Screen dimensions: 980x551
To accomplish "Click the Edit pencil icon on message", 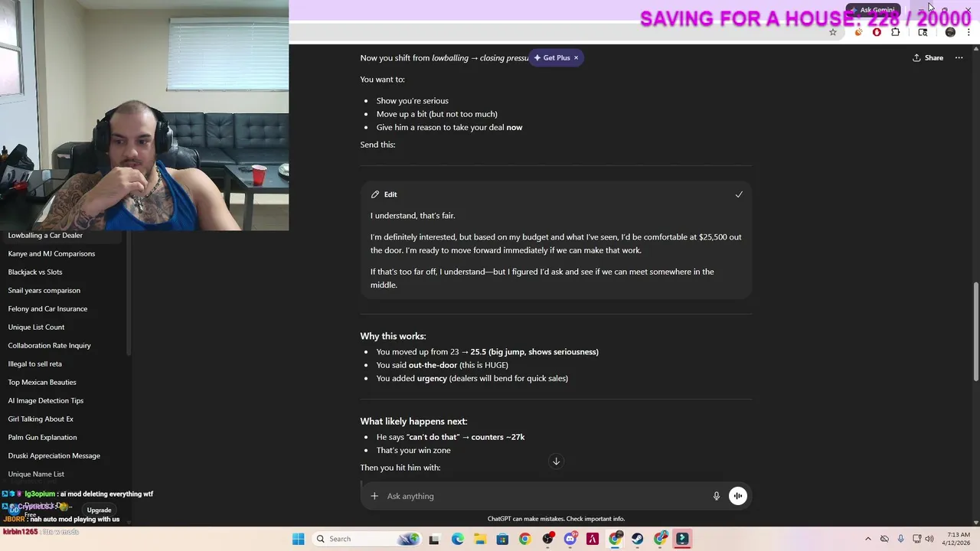I will coord(375,194).
